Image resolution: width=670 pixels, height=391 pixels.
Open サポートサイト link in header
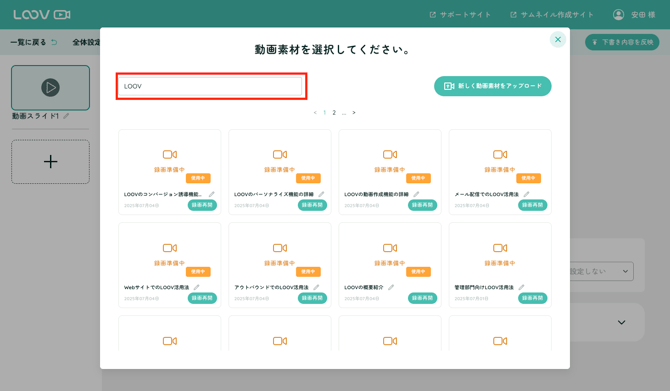pos(460,15)
